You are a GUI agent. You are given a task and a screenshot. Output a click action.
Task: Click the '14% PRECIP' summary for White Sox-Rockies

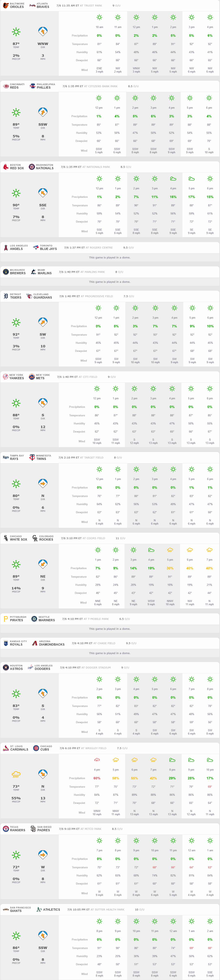click(x=16, y=590)
